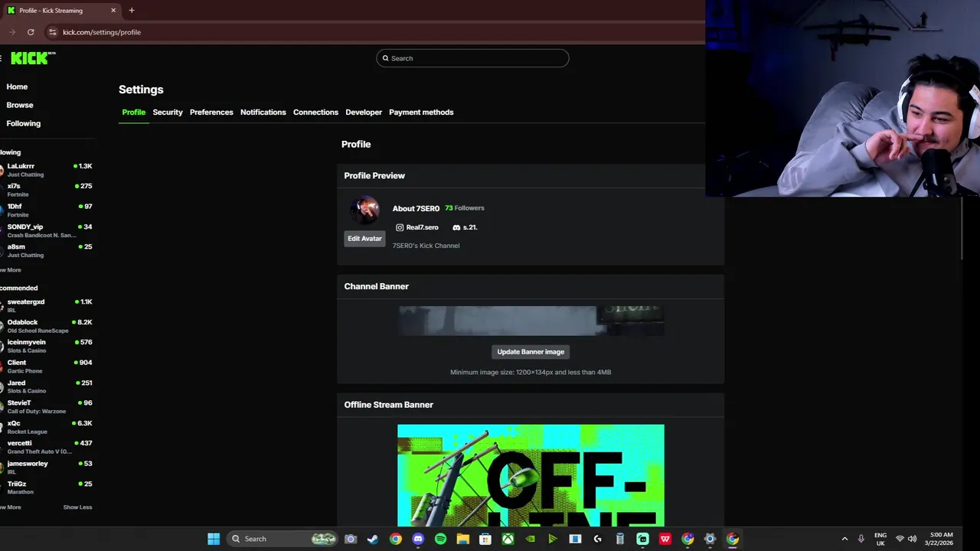The width and height of the screenshot is (980, 551).
Task: Open a new browser tab
Action: [132, 11]
